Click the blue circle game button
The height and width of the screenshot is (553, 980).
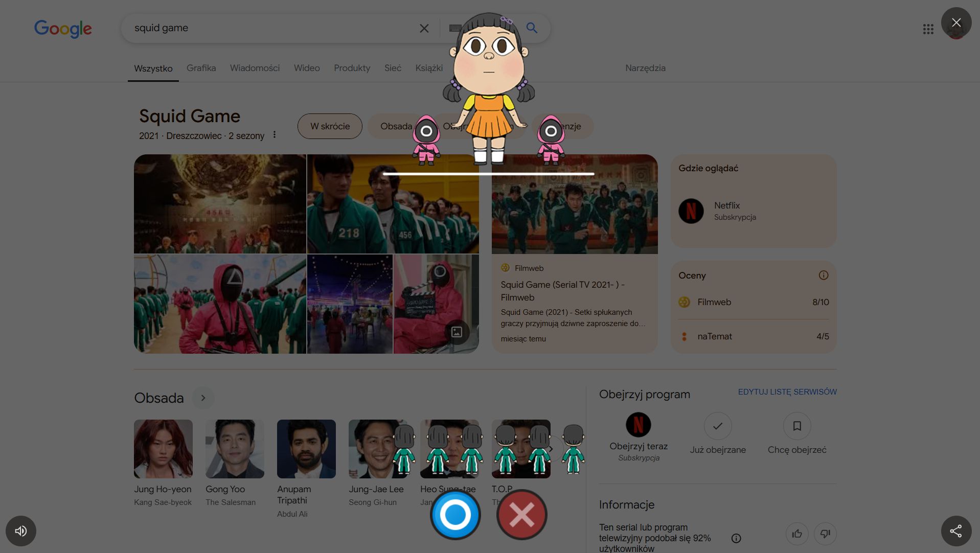coord(455,515)
